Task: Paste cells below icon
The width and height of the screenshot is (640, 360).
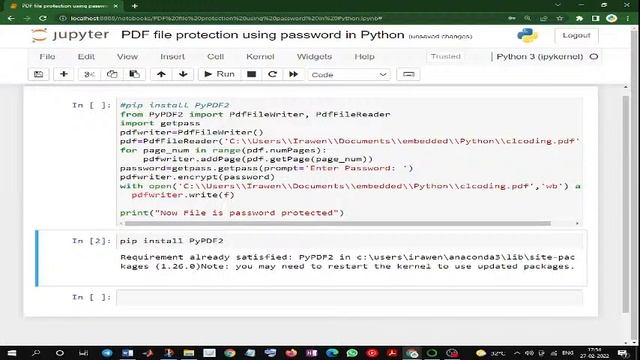Action: 134,74
